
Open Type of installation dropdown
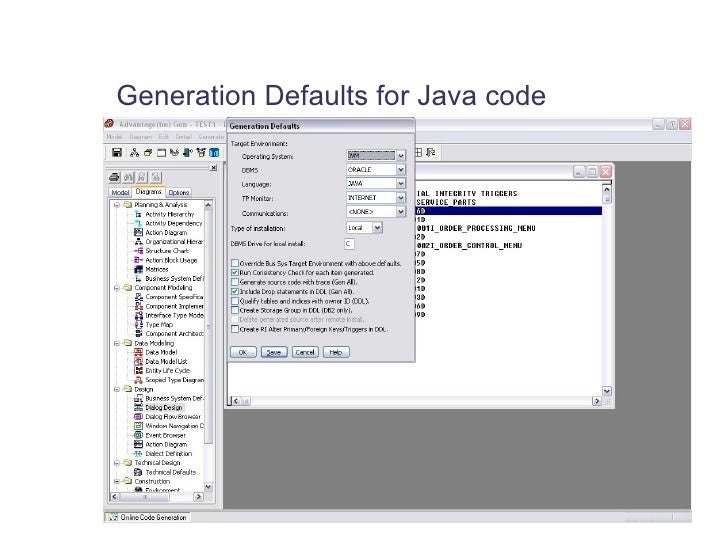pos(377,228)
